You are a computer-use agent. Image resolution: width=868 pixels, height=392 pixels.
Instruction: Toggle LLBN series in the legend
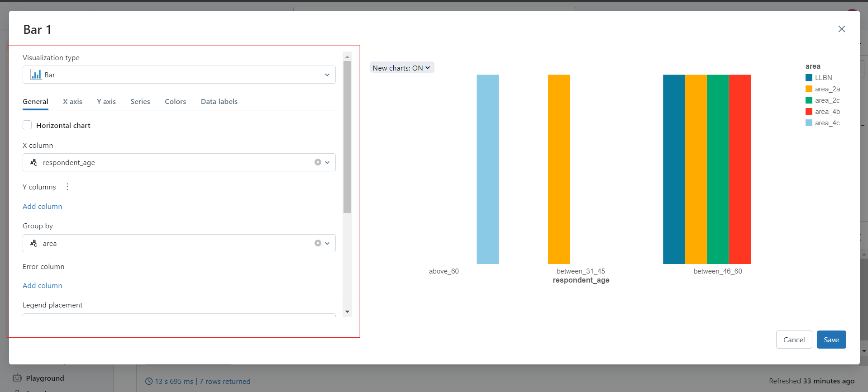click(x=819, y=78)
